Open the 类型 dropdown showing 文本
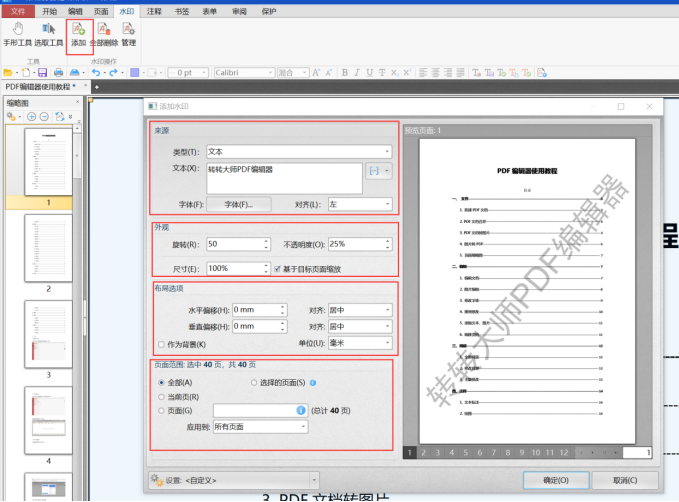The height and width of the screenshot is (502, 679). tap(298, 152)
